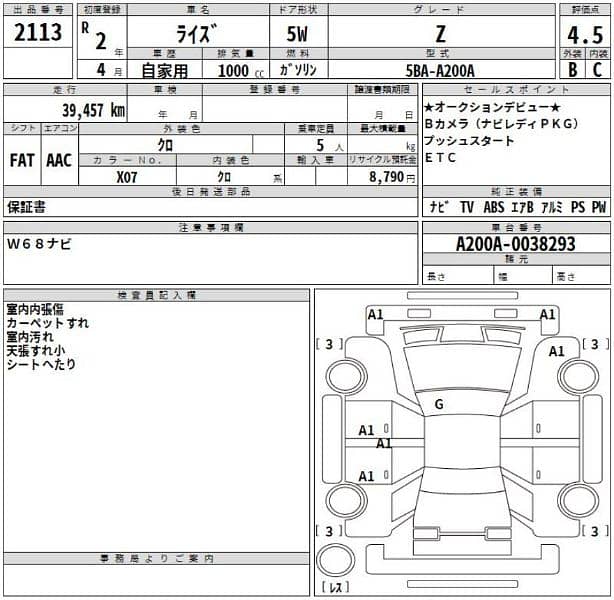The height and width of the screenshot is (600, 614).
Task: Click the mileage 39,457 km
Action: click(94, 110)
